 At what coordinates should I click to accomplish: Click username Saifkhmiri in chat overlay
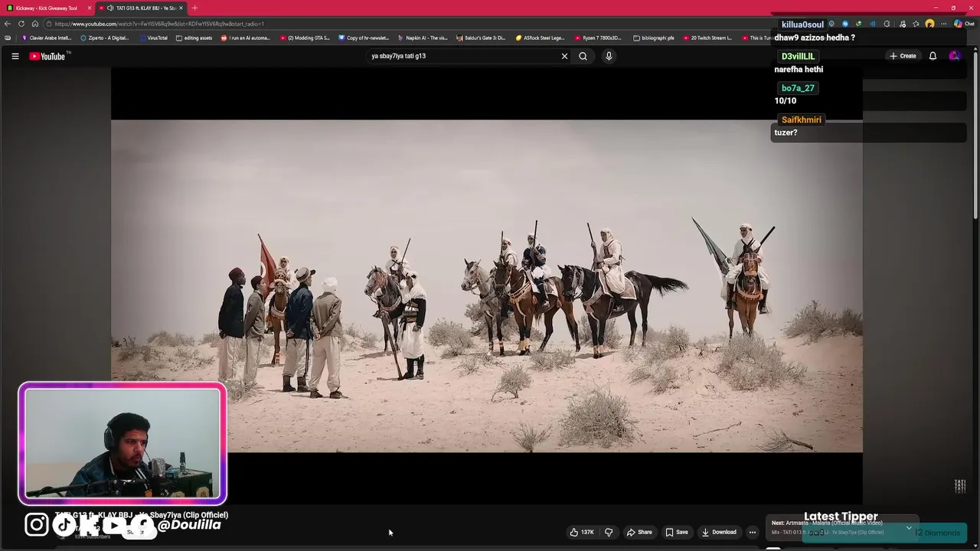(x=801, y=120)
